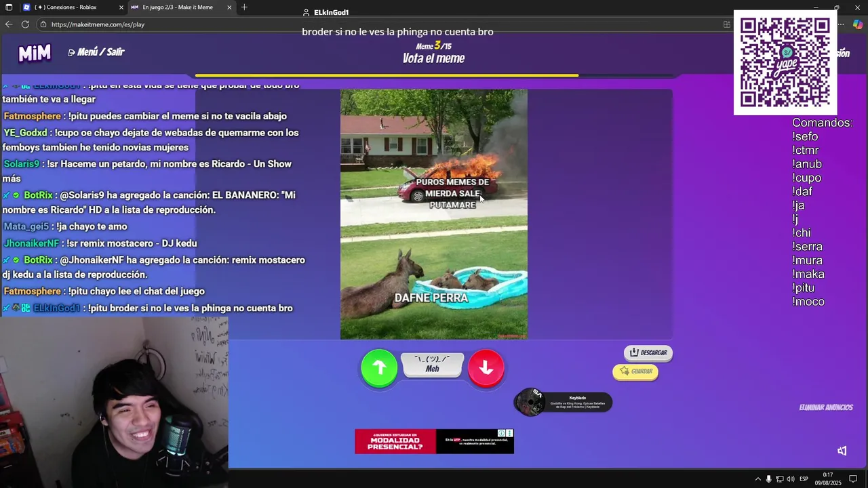Click BotRix name replying to @JhonaikerNF
Screen dimensions: 868x488
tap(38, 260)
